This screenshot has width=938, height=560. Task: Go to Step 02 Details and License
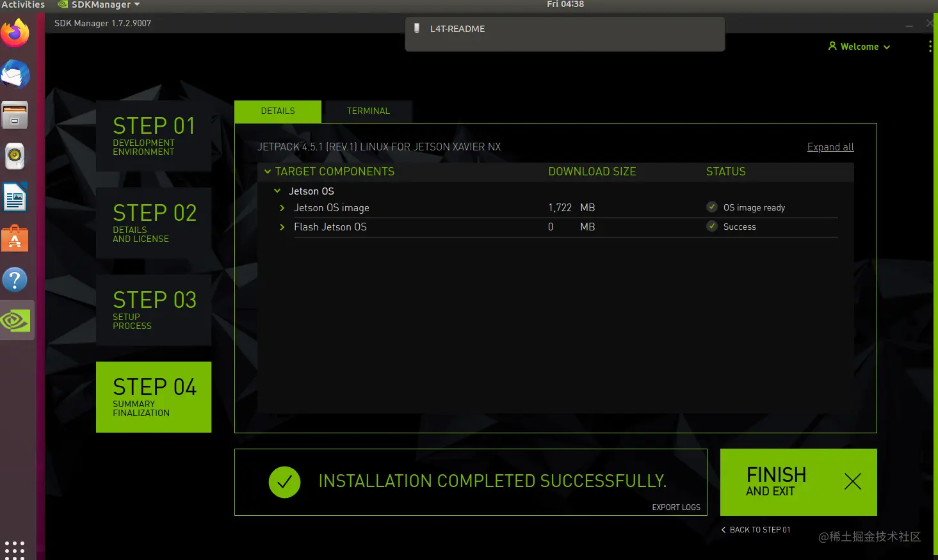pyautogui.click(x=154, y=223)
